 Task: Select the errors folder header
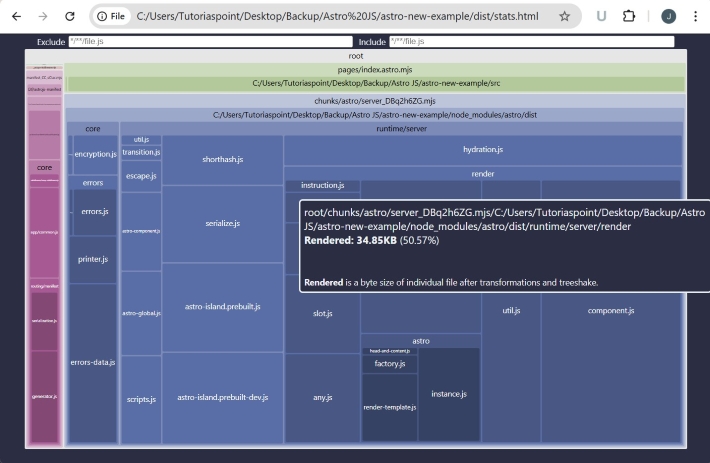[93, 183]
